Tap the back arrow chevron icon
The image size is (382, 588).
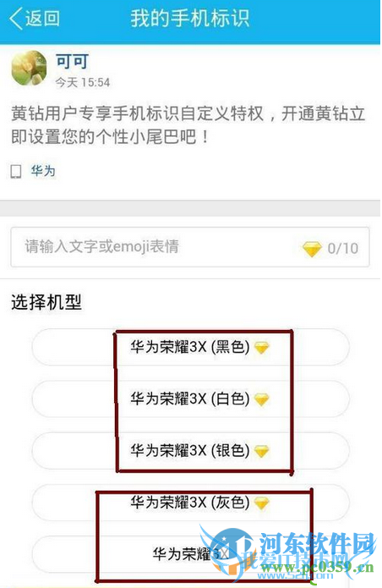tap(16, 19)
